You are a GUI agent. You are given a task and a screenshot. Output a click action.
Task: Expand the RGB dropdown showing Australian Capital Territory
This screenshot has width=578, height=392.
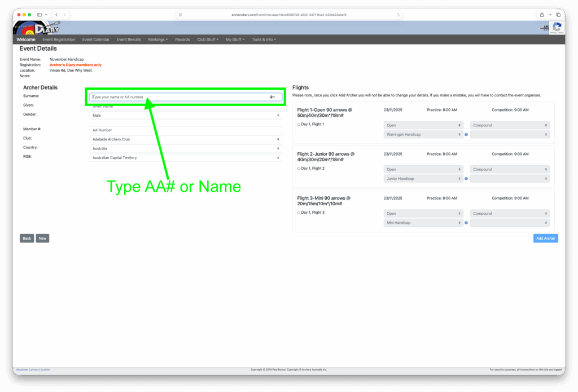tap(186, 158)
